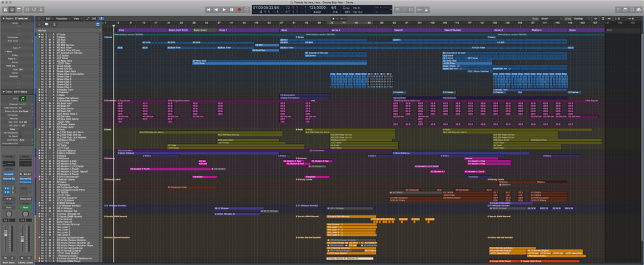Image resolution: width=644 pixels, height=265 pixels.
Task: Collapse the S Melody Leads track stack
Action: pyautogui.click(x=40, y=179)
